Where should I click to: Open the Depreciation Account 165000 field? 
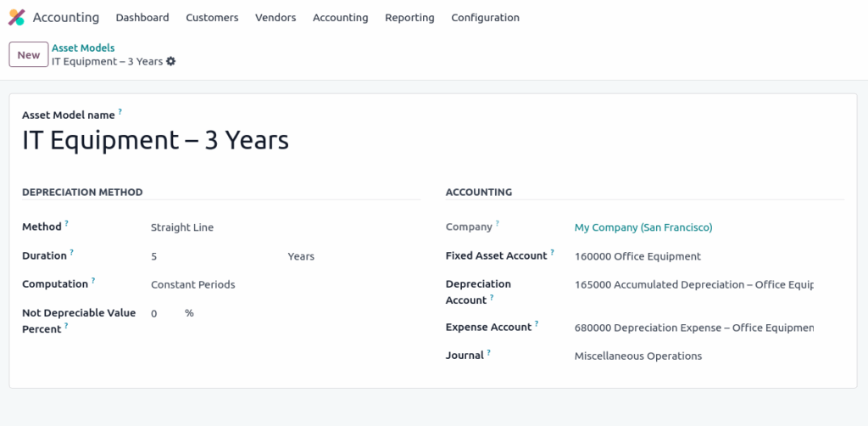[x=694, y=285]
